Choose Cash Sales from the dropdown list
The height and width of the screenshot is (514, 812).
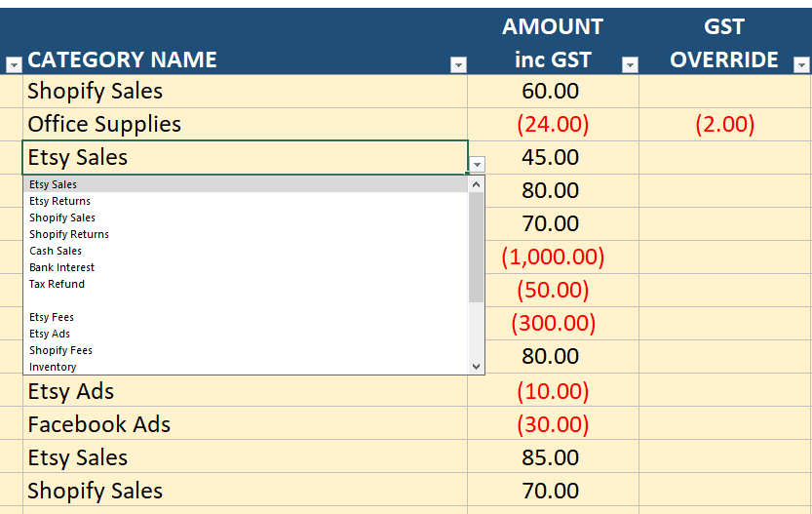(246, 251)
